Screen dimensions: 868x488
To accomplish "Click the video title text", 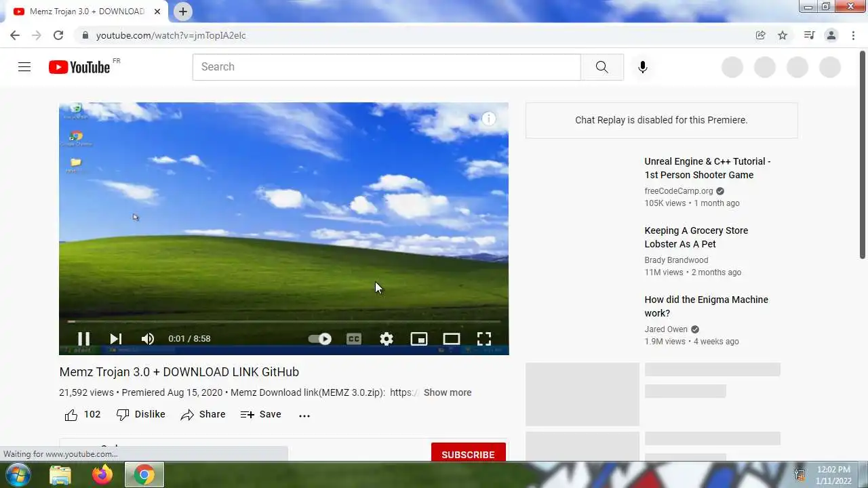I will (179, 372).
